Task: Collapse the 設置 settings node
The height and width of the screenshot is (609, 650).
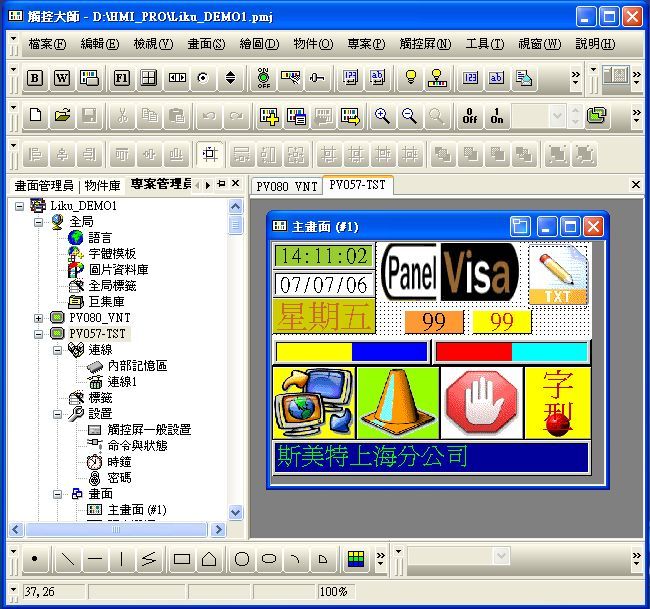Action: point(59,413)
